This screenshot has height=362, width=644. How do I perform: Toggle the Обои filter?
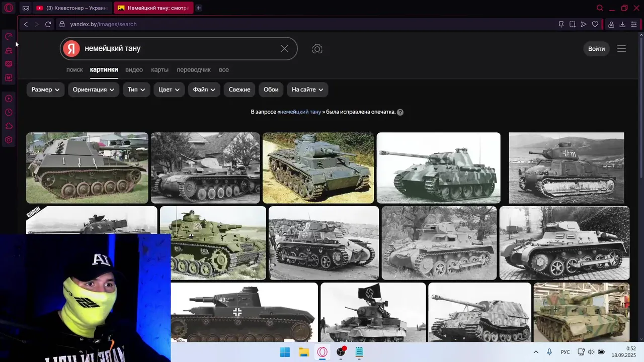coord(271,89)
